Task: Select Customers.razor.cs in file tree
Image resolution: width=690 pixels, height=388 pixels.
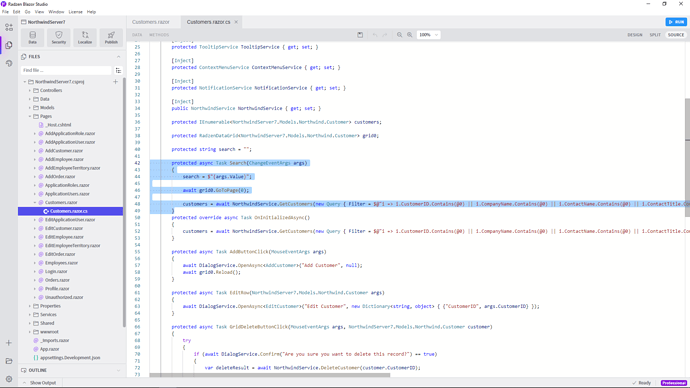Action: coord(70,211)
